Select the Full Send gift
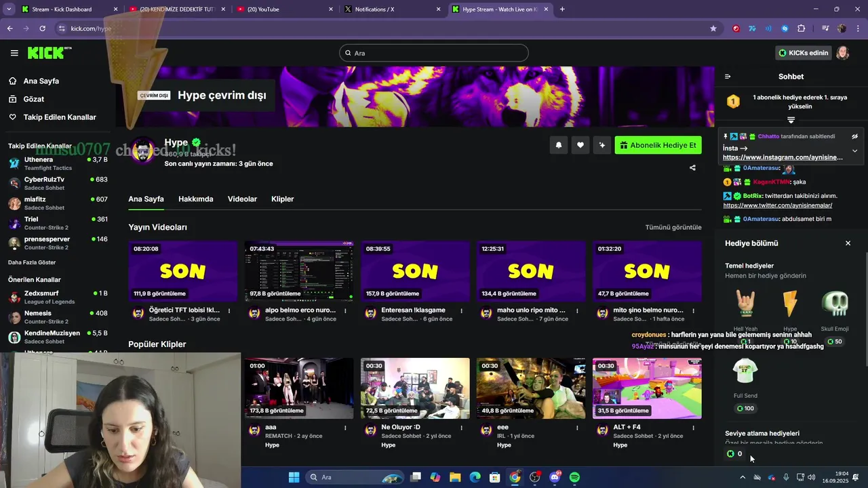868x488 pixels. click(x=745, y=384)
